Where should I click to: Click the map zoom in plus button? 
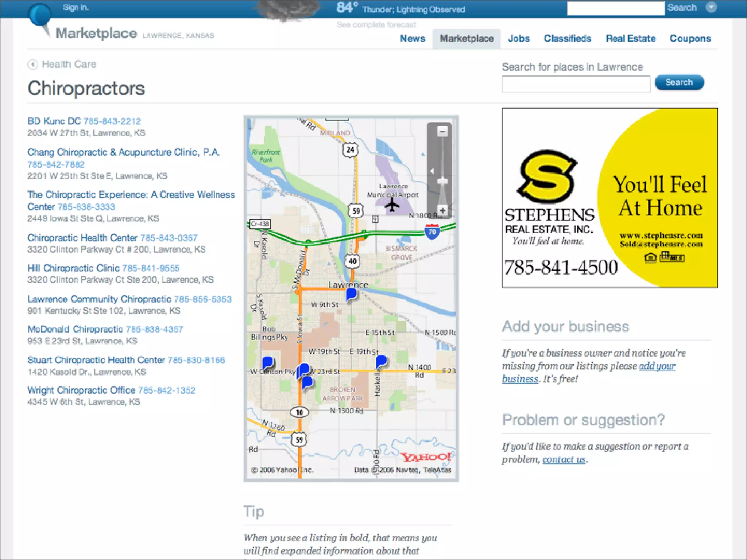(x=442, y=210)
